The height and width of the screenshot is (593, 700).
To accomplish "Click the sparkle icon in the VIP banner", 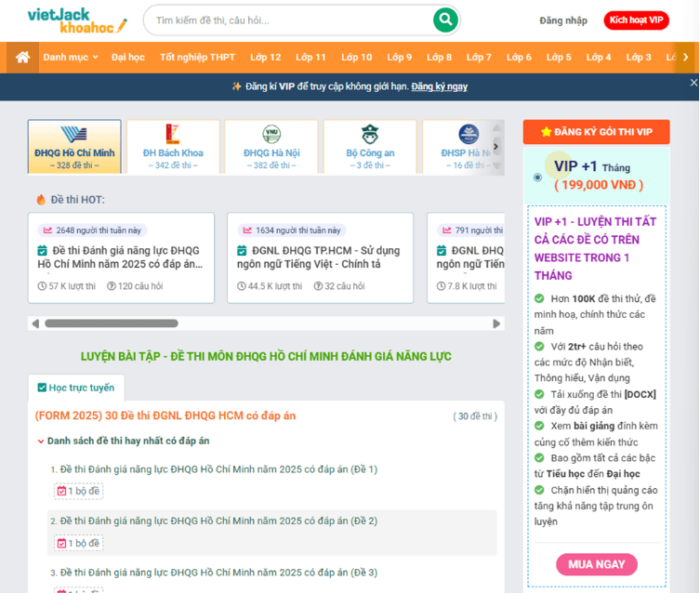I will 237,86.
